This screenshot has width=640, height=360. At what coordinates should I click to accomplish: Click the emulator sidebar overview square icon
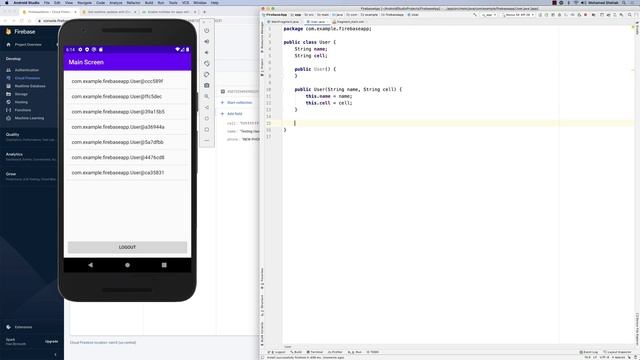(207, 130)
